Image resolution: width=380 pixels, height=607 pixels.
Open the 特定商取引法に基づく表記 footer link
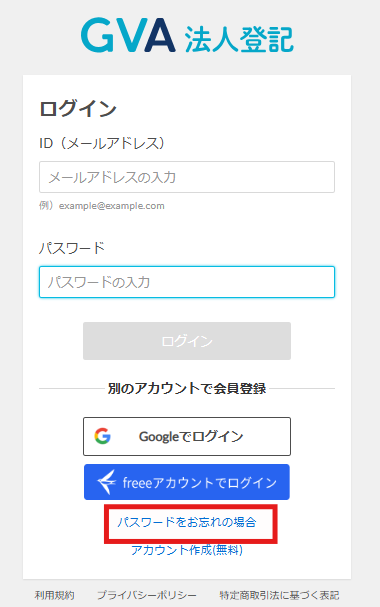[279, 595]
